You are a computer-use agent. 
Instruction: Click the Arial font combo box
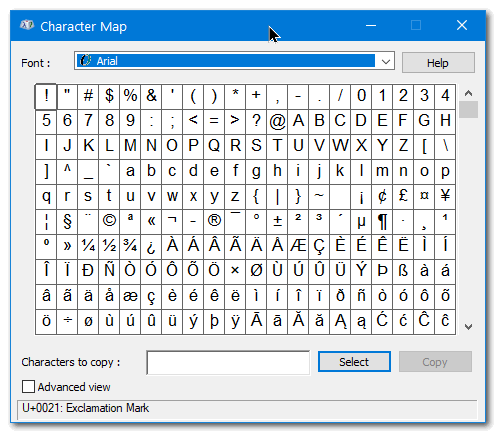point(234,61)
